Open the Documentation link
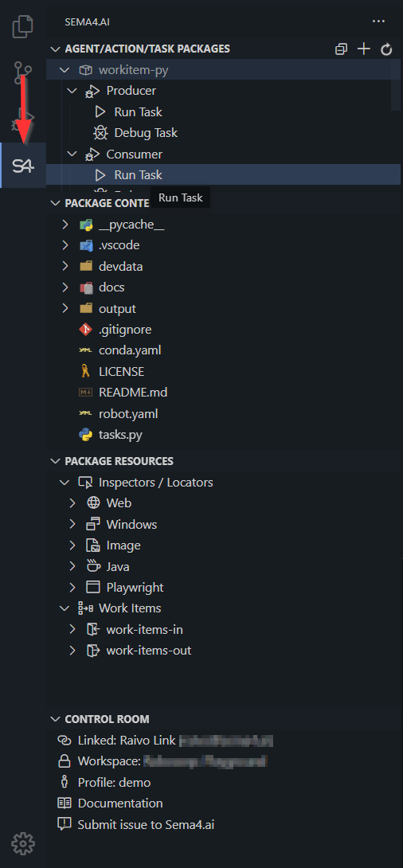The width and height of the screenshot is (403, 868). 120,803
